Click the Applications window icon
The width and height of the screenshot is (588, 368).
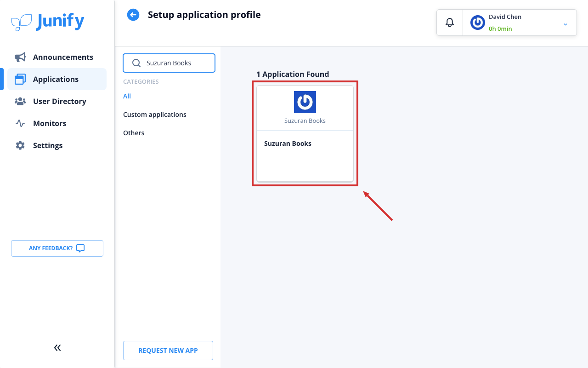tap(20, 79)
